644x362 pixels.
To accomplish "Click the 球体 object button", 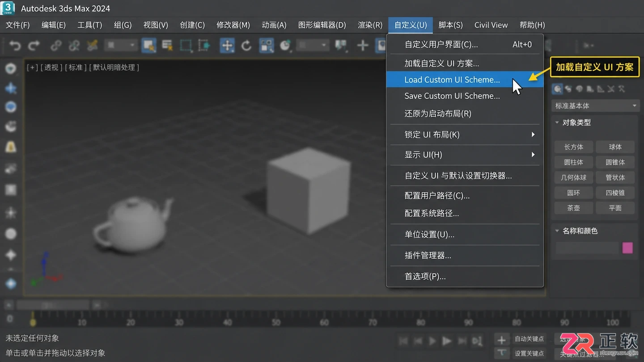I will click(615, 147).
